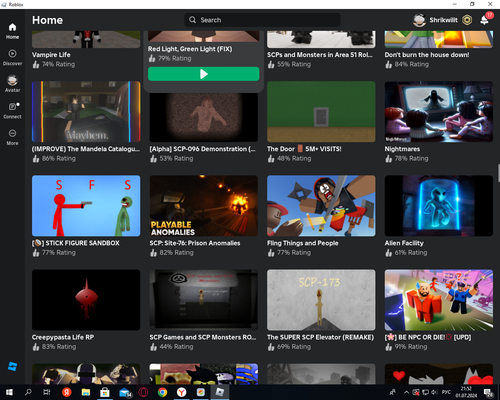Viewport: 500px width, 400px height.
Task: Open the Windows Start menu
Action: click(x=9, y=392)
